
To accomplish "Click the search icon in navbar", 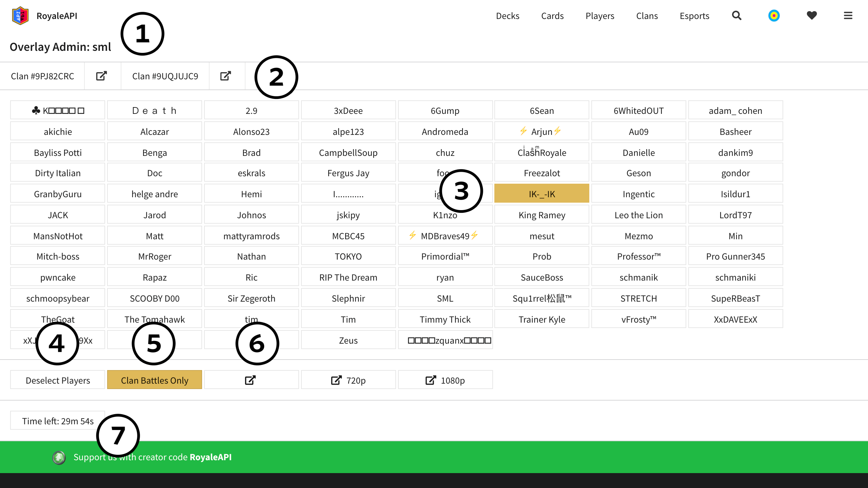I will tap(737, 16).
